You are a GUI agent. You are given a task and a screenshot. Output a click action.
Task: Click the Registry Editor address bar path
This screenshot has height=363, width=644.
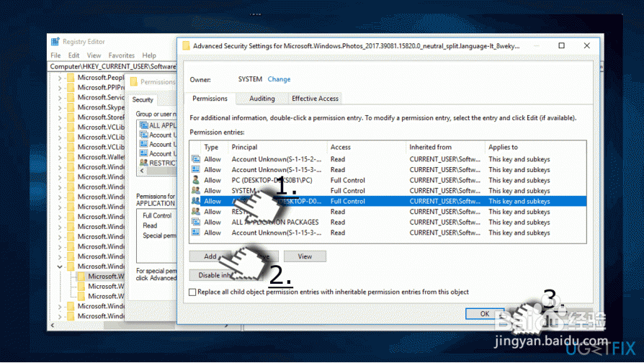point(113,66)
